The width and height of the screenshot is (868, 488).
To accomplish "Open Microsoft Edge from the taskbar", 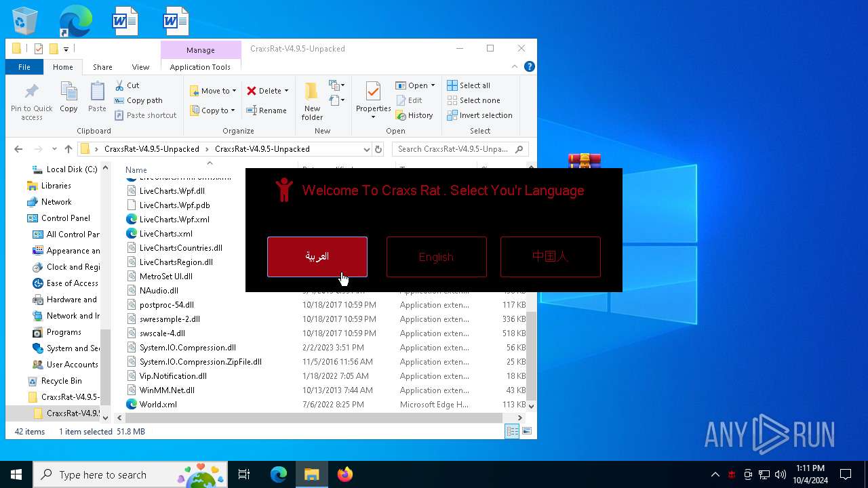I will [x=279, y=474].
